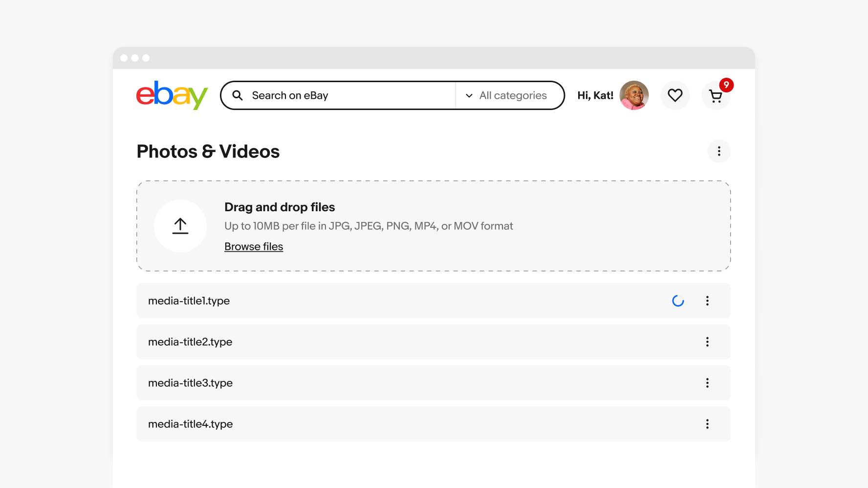Screen dimensions: 868x488
Task: Open options for media-title1.type
Action: click(707, 301)
